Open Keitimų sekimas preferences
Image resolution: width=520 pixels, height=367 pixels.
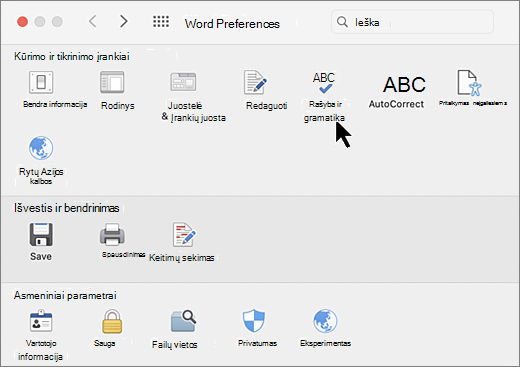[x=184, y=234]
